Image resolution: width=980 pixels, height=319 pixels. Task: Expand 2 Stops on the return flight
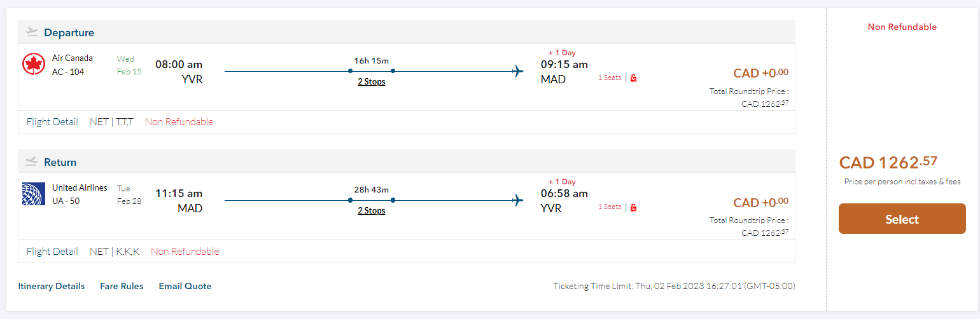point(371,210)
